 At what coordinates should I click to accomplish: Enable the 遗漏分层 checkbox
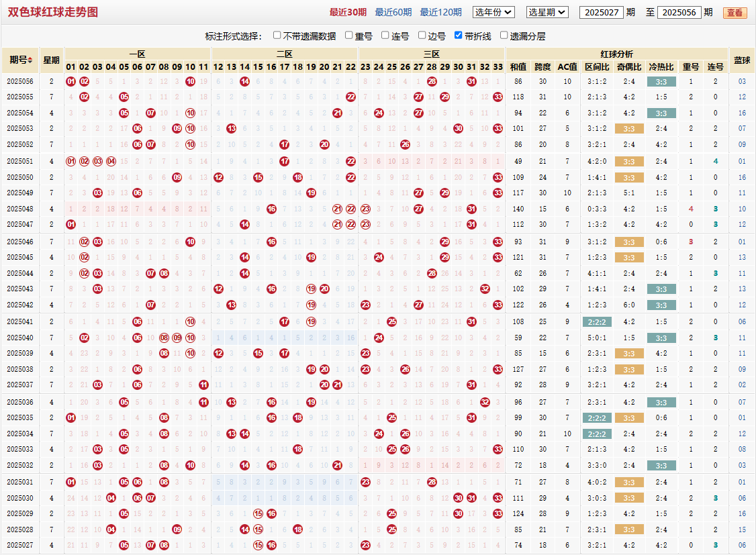(x=504, y=35)
